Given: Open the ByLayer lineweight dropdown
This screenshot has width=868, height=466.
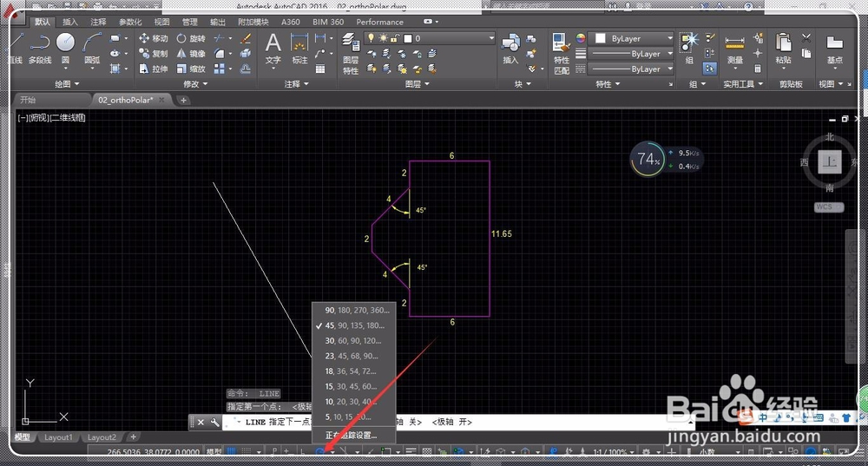Looking at the screenshot, I should pyautogui.click(x=631, y=54).
